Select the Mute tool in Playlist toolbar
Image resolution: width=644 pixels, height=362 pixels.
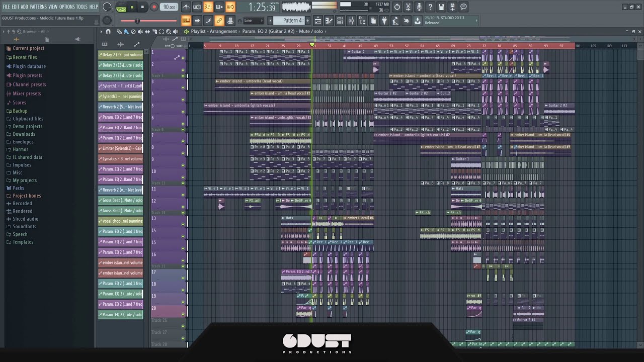[140, 31]
